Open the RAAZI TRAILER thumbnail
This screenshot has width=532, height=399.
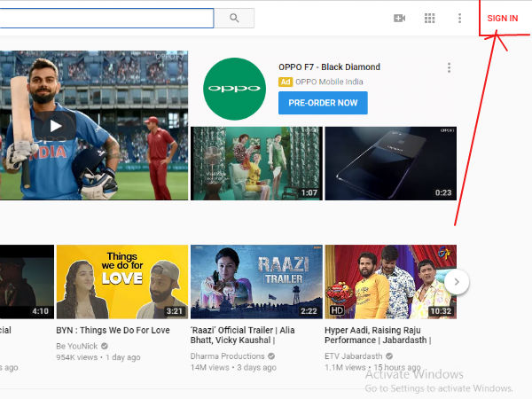tap(256, 282)
